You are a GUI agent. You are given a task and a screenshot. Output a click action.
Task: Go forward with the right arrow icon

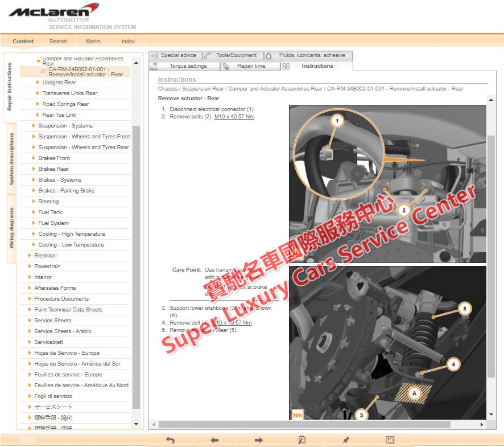tap(259, 440)
